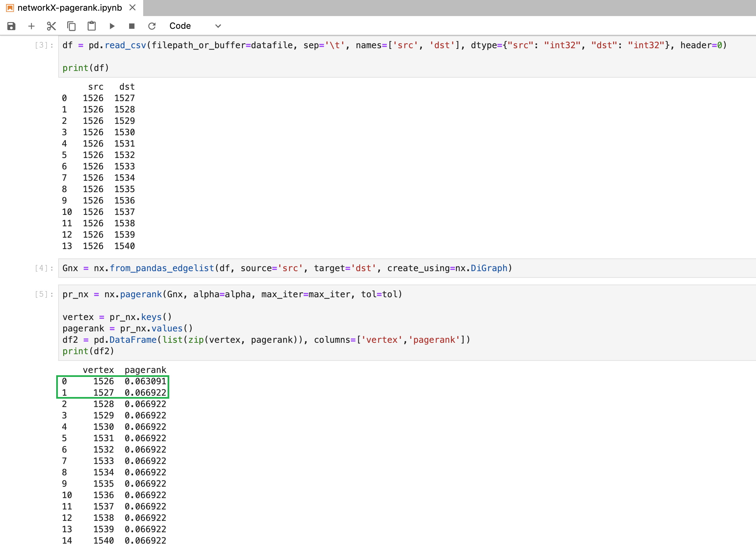Select cell by clicking its [3] prompt
756x553 pixels.
point(41,45)
